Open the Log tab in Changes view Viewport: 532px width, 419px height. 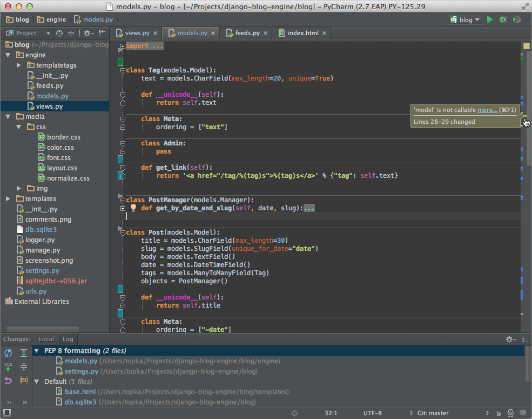(68, 339)
